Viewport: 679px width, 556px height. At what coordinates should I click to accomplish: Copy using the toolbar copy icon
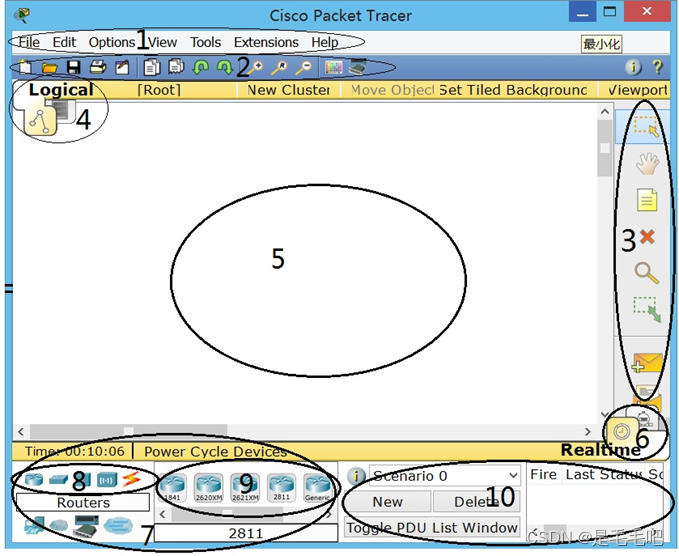click(x=152, y=67)
